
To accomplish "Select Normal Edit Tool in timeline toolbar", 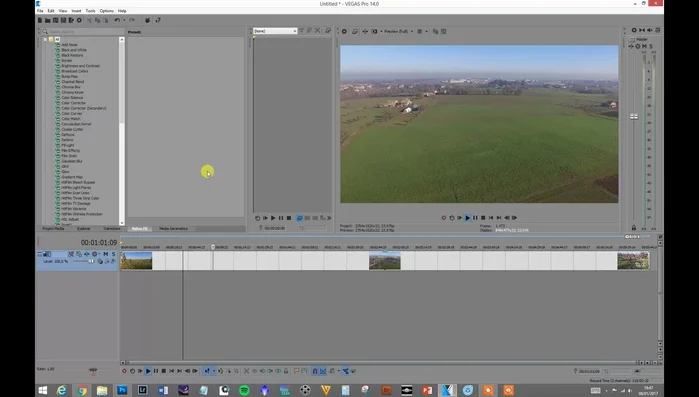I will (207, 371).
